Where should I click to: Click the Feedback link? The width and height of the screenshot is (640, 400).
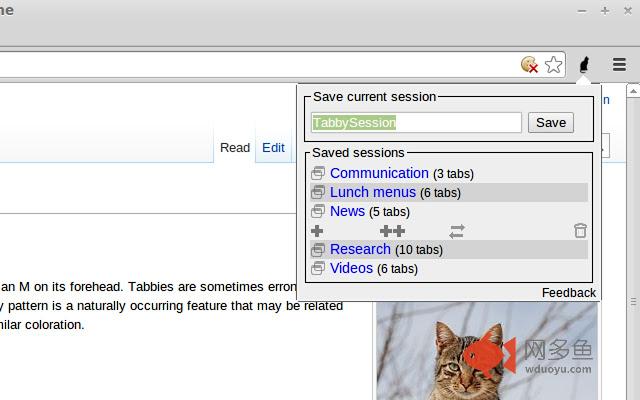tap(568, 293)
